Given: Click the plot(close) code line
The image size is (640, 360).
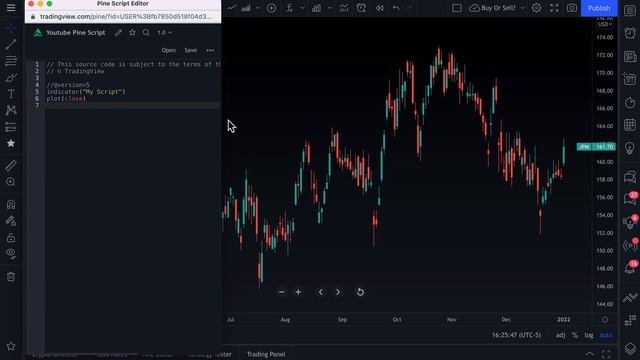Looking at the screenshot, I should pyautogui.click(x=66, y=99).
